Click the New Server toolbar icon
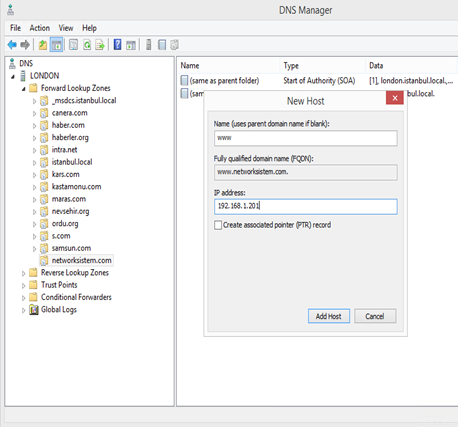Screen dimensions: 458x427 [x=149, y=45]
